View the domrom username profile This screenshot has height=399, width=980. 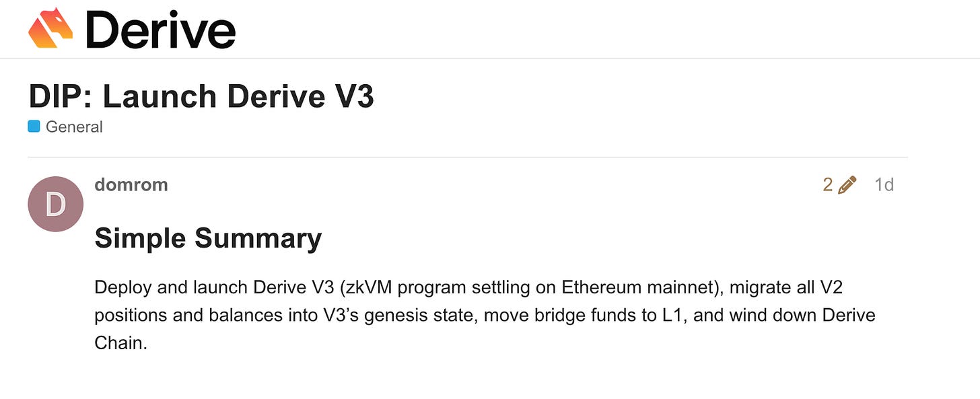(131, 184)
